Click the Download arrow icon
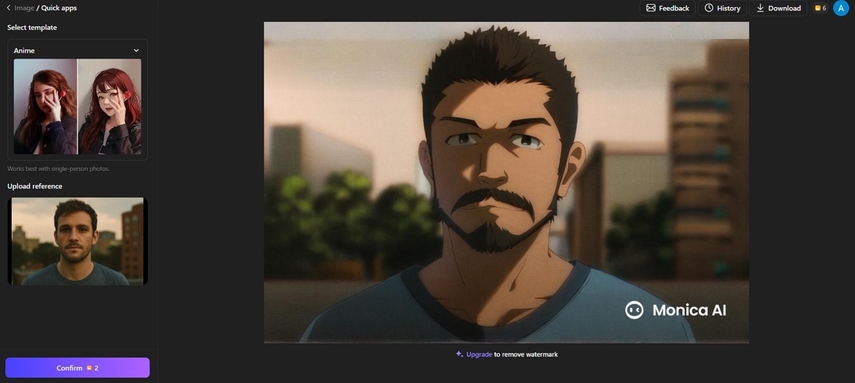The height and width of the screenshot is (383, 855). [760, 8]
